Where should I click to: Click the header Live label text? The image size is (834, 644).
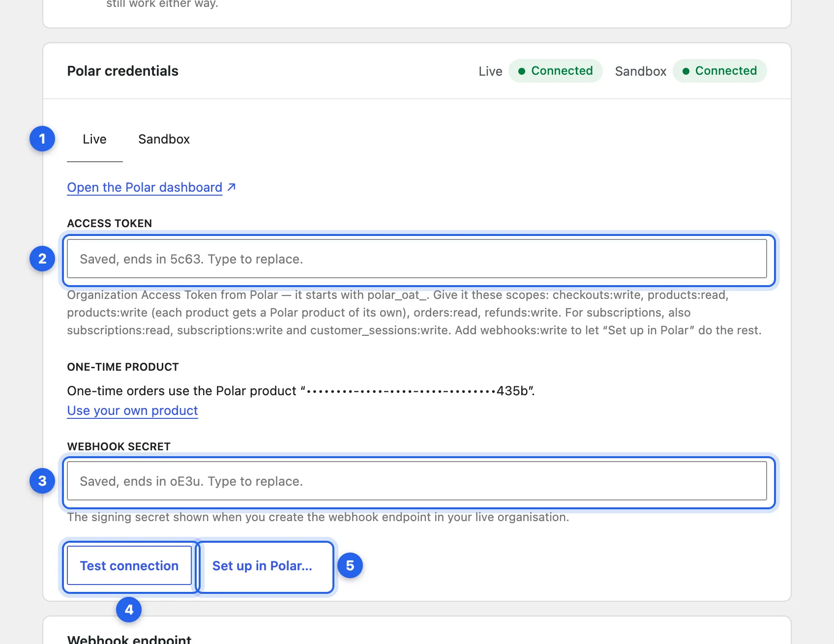tap(490, 71)
